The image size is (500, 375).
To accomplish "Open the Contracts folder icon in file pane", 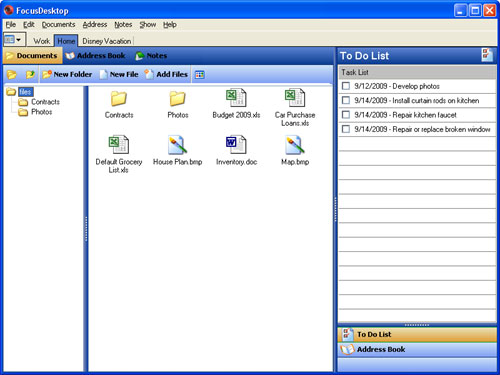I will pos(119,98).
